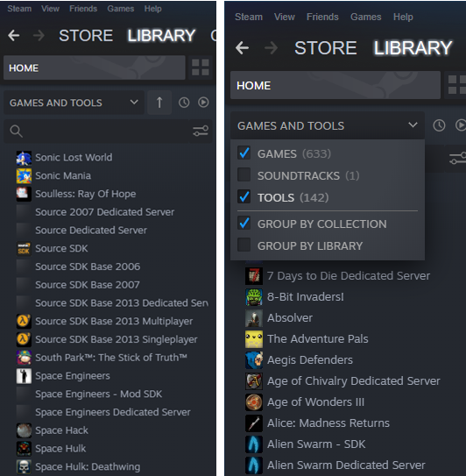The height and width of the screenshot is (476, 466).
Task: Disable GROUP BY COLLECTION checkbox
Action: [244, 224]
